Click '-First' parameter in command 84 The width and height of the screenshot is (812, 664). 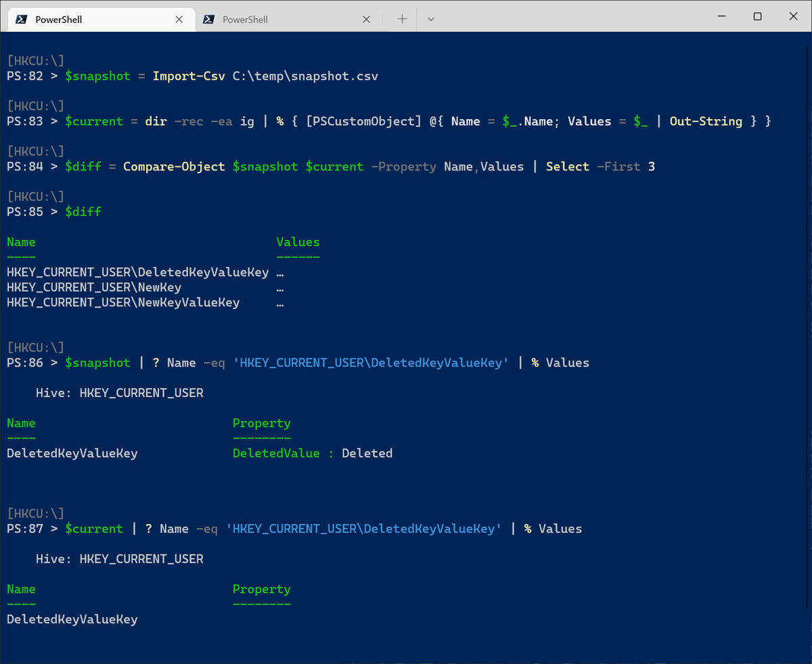618,166
